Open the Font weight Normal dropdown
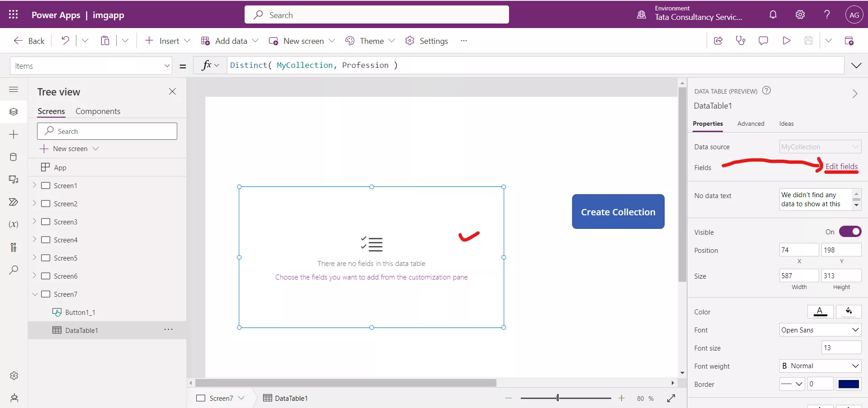The width and height of the screenshot is (868, 408). (820, 366)
